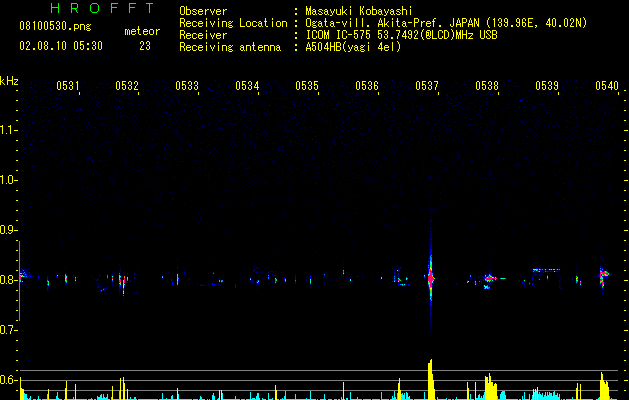The image size is (629, 400).
Task: Click the yellow intensity bars near 0538
Action: click(x=491, y=387)
